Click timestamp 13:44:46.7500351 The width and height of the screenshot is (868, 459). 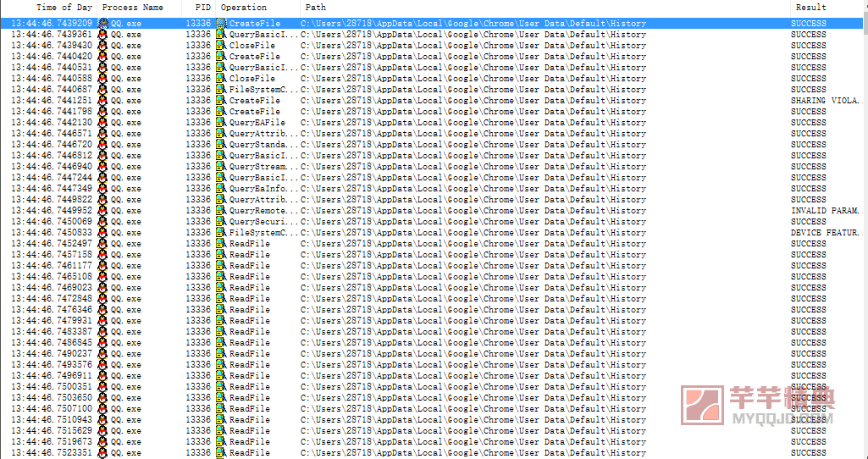(x=52, y=386)
